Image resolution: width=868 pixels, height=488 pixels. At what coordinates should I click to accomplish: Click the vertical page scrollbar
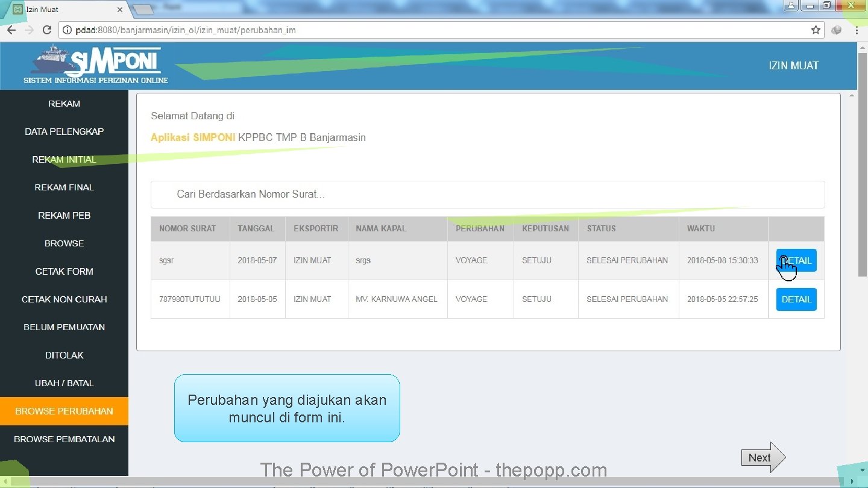(852, 283)
